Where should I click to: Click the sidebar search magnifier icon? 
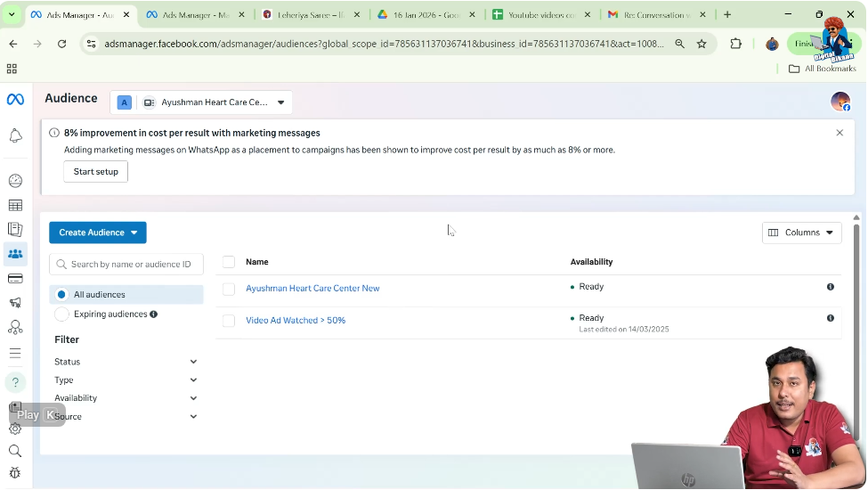pyautogui.click(x=15, y=451)
